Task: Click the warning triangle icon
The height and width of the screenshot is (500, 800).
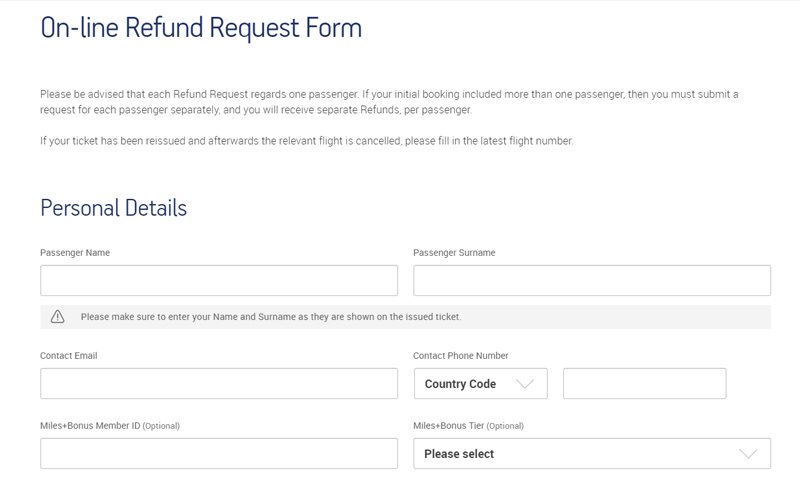Action: (58, 317)
